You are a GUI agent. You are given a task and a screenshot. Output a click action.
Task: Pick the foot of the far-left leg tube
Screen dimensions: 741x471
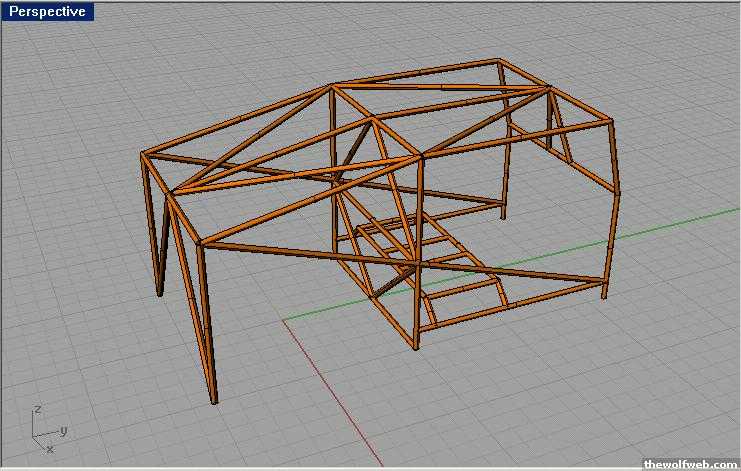(159, 293)
